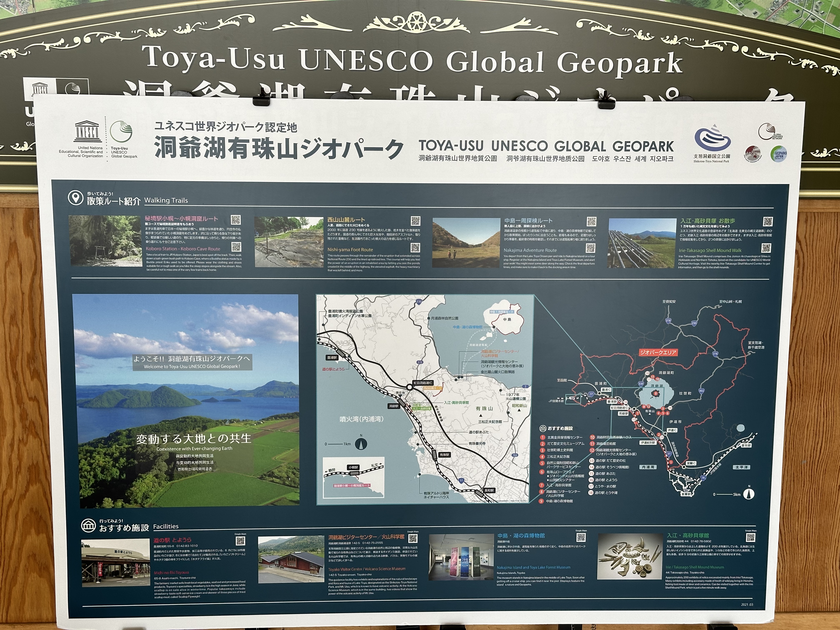Click the Nakajima Adventure Route heading
The height and width of the screenshot is (630, 840).
click(x=530, y=250)
